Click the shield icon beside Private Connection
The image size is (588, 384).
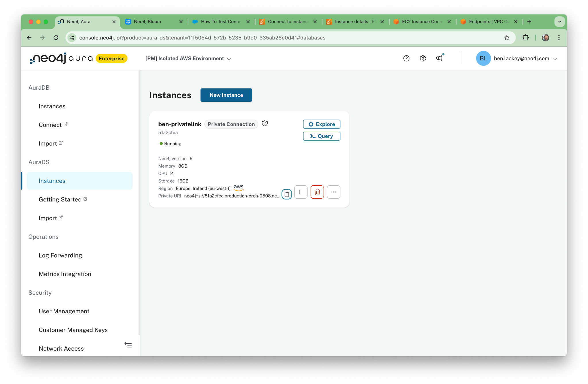(265, 124)
